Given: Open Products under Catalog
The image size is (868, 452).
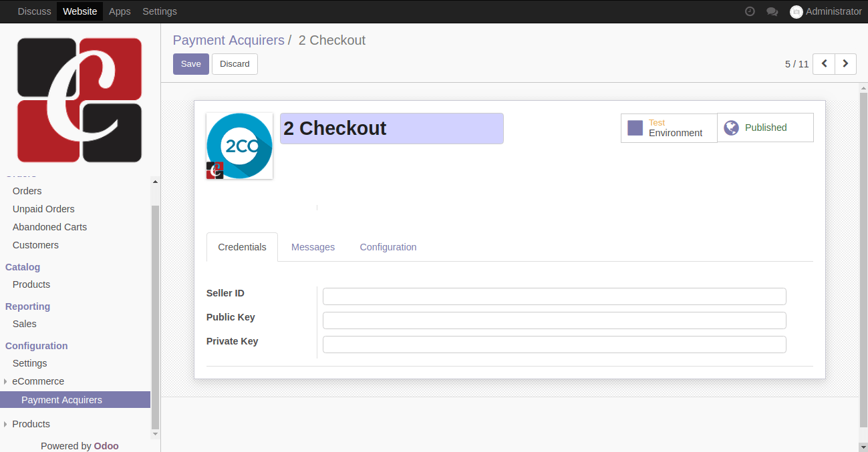Looking at the screenshot, I should [31, 284].
